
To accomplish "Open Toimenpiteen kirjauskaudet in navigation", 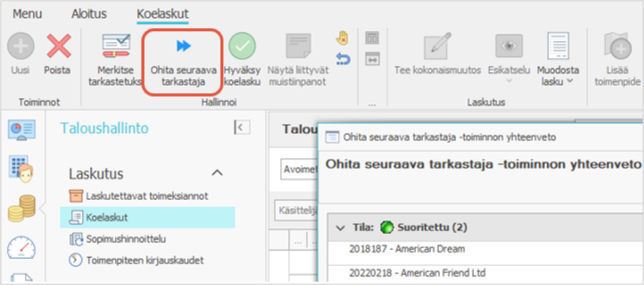I will (136, 261).
